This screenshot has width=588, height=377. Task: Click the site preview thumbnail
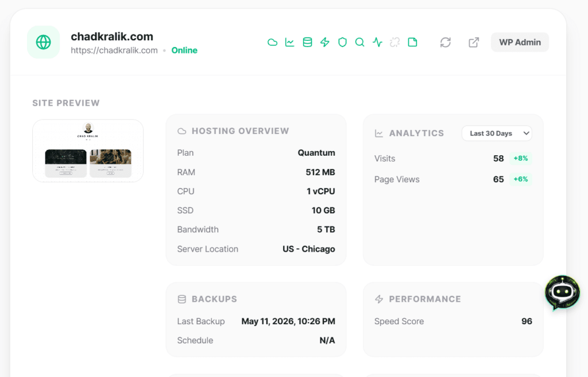88,151
